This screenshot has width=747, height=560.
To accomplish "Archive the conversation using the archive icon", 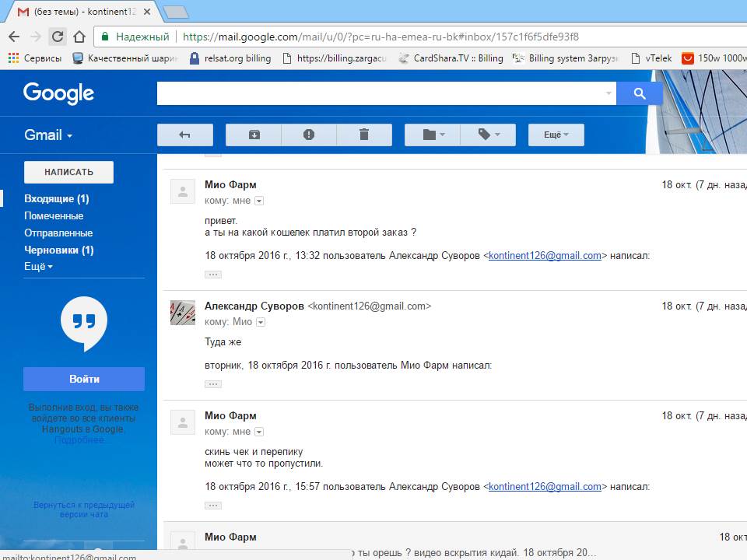I will click(x=254, y=135).
